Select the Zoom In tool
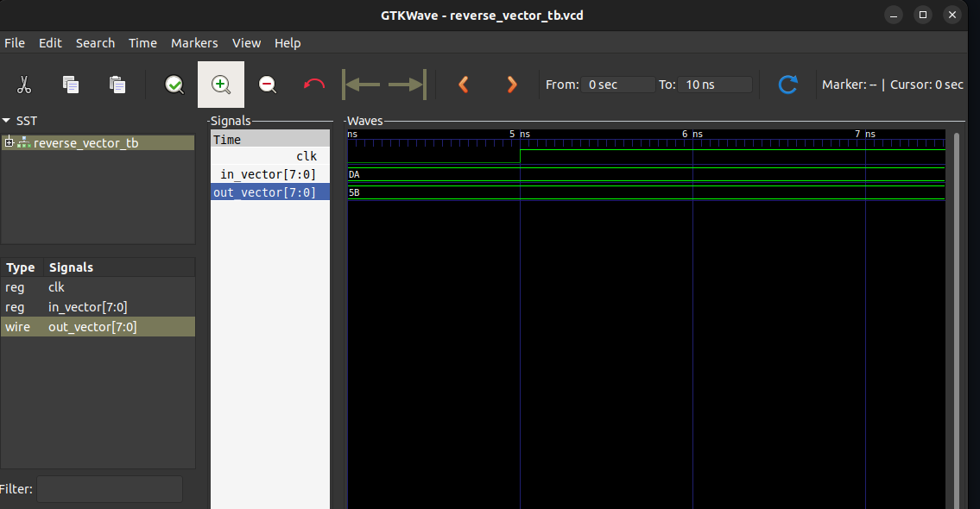Screen dimensions: 980x509 point(221,84)
